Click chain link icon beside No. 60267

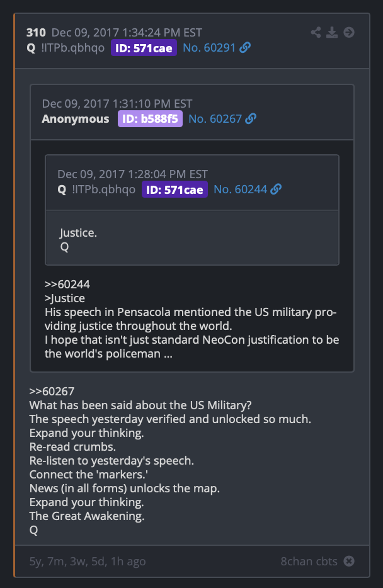(251, 118)
